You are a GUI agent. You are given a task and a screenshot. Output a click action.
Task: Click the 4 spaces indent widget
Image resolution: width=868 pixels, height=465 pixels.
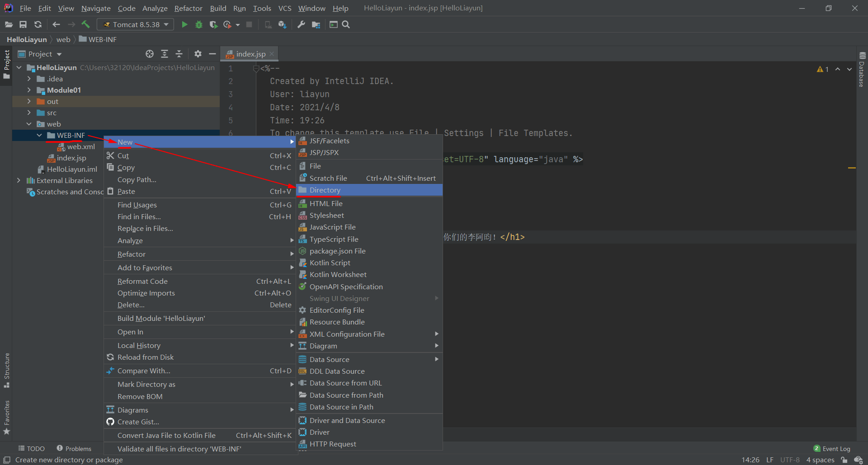coord(820,460)
